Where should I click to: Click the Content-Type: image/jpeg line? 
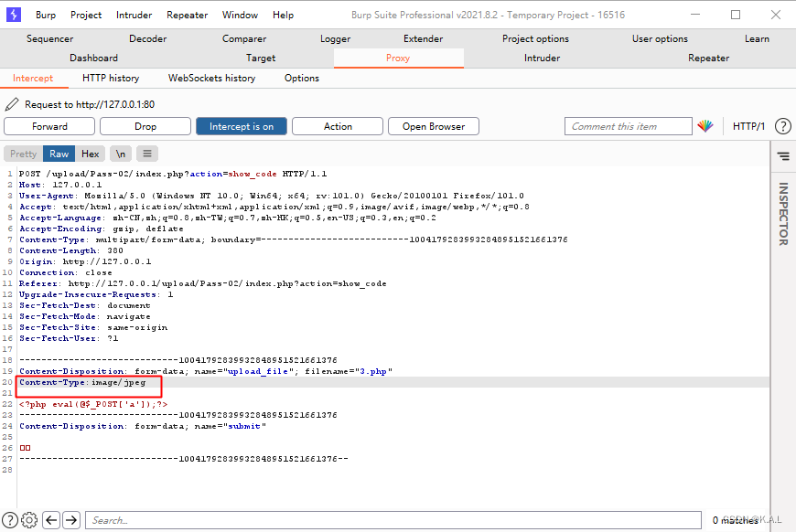[82, 382]
